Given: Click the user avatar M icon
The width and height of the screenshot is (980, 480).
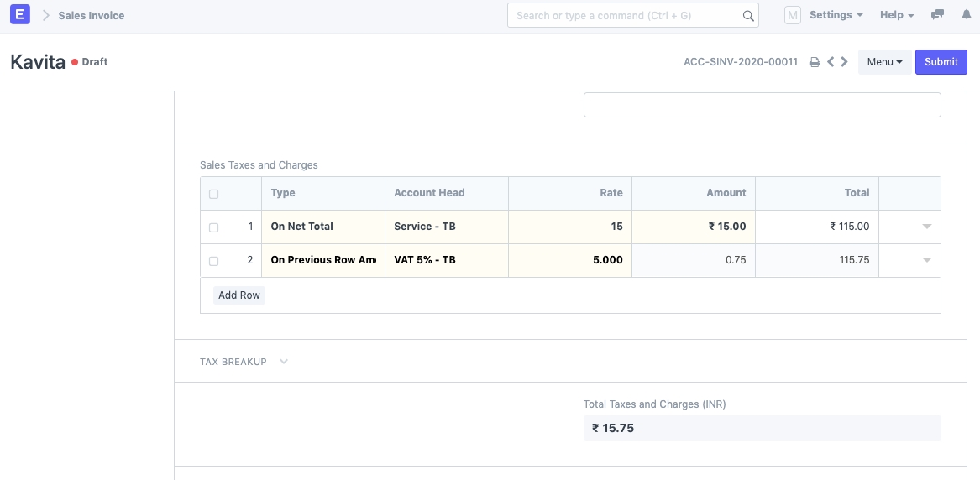Looking at the screenshot, I should tap(792, 15).
